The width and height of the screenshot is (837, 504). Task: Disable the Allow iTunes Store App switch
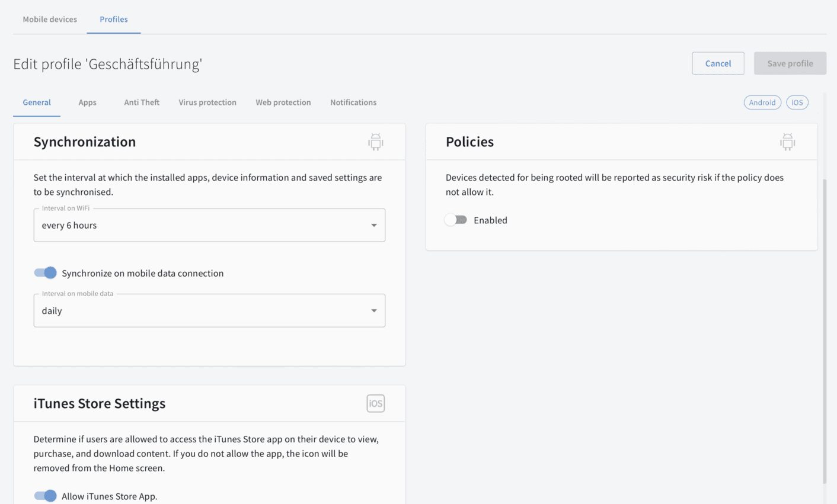point(46,496)
